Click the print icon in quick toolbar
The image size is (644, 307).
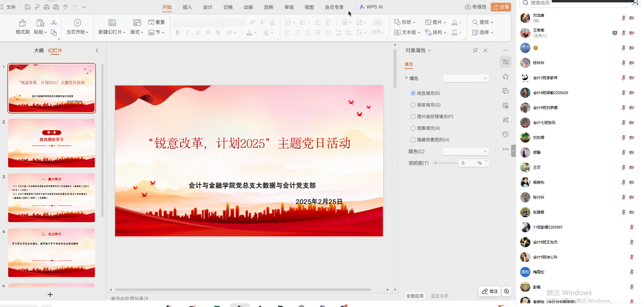point(46,7)
